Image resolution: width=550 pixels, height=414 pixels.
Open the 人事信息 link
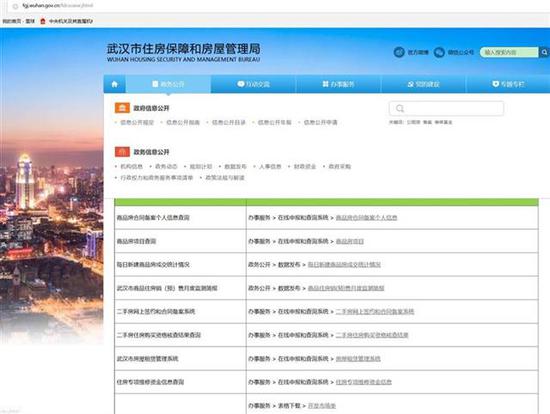click(x=270, y=167)
